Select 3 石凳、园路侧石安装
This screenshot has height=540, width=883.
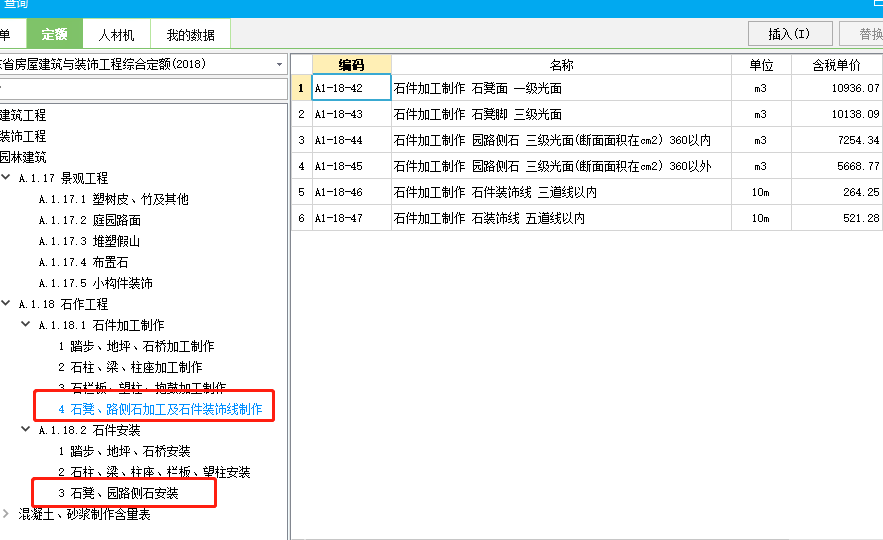tap(118, 493)
